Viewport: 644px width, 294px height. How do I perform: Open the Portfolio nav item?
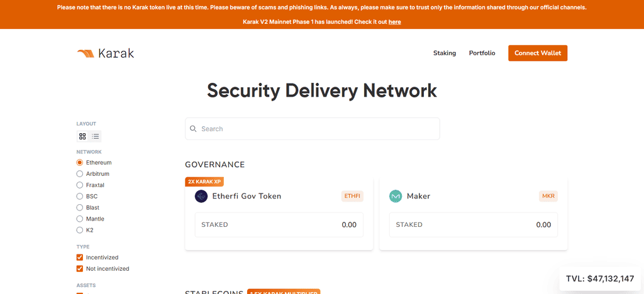click(482, 53)
